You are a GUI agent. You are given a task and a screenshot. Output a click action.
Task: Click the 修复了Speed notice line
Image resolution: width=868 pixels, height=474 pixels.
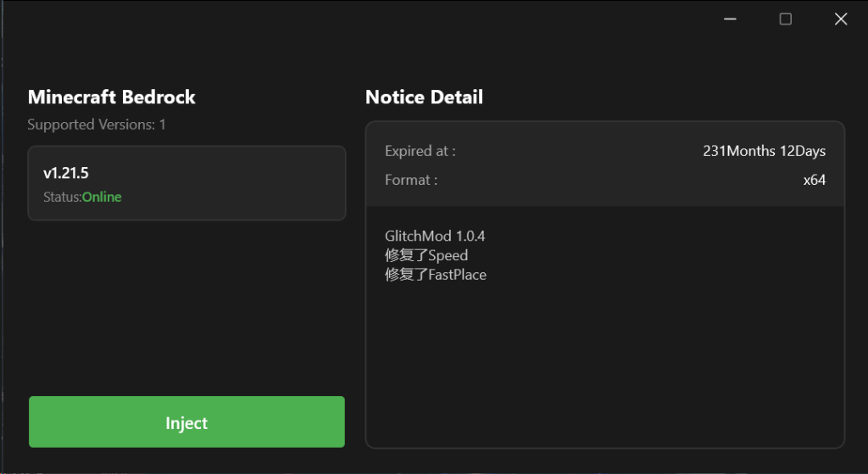point(426,255)
